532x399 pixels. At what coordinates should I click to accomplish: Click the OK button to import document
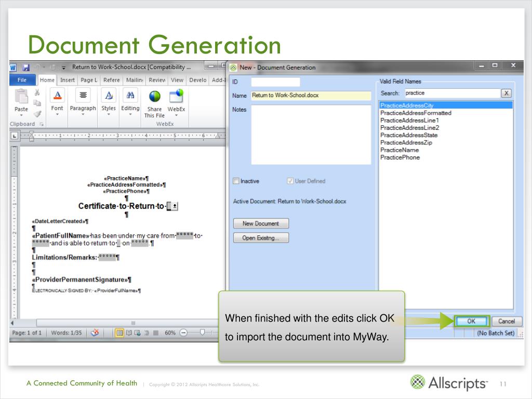click(471, 321)
